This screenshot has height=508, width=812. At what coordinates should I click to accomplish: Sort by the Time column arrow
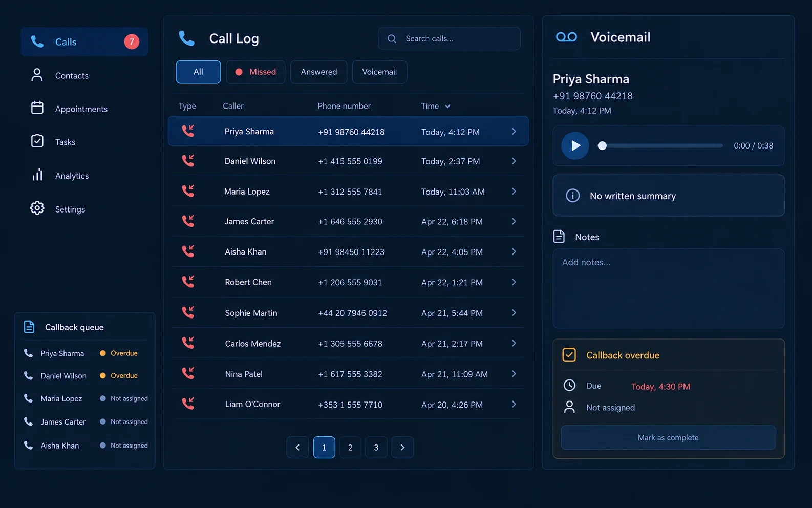pos(447,107)
